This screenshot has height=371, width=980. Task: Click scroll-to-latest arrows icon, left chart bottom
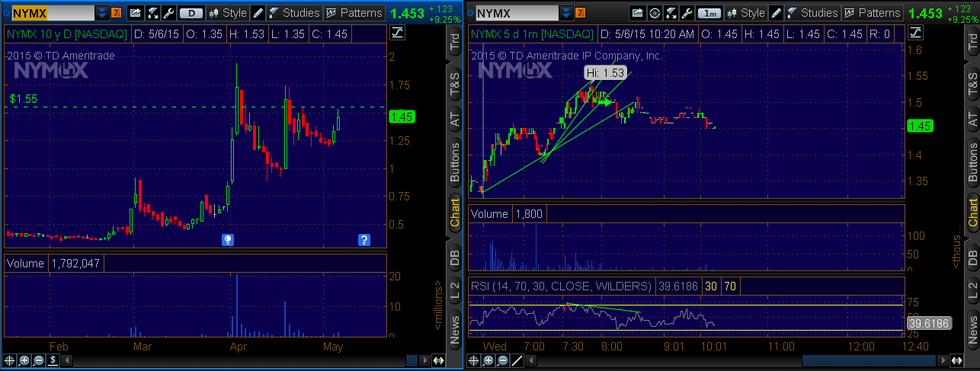[x=439, y=360]
